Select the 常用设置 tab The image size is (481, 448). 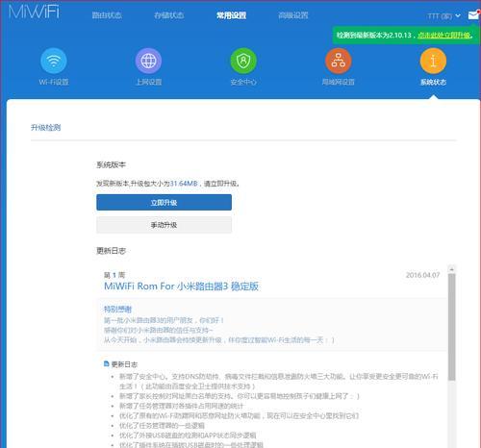click(x=231, y=15)
